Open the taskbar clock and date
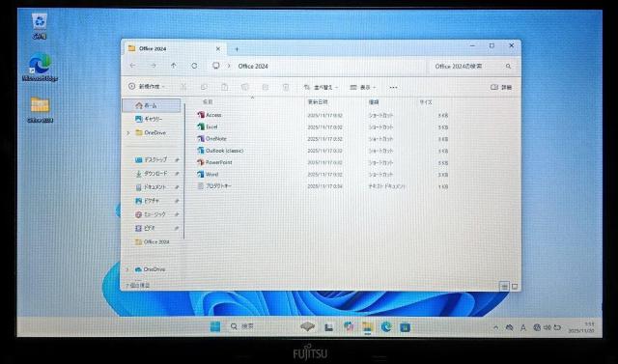This screenshot has width=618, height=364. coord(581,327)
